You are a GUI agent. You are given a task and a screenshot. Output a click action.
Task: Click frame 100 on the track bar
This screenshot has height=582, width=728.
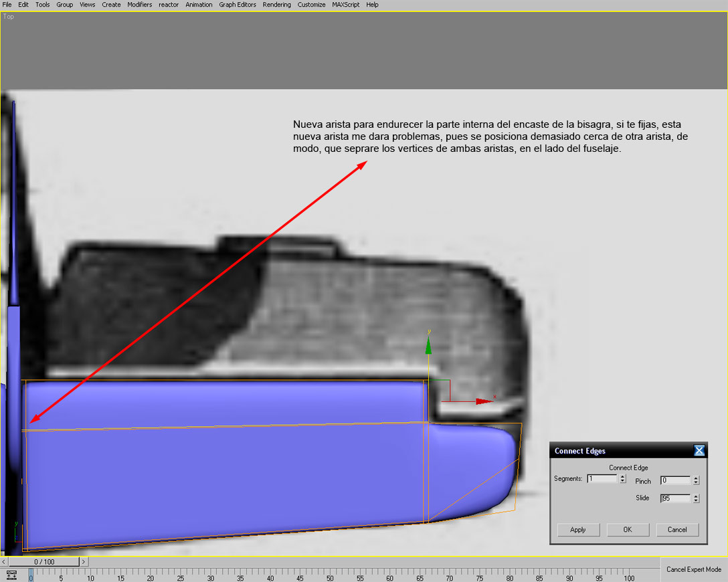tap(629, 578)
